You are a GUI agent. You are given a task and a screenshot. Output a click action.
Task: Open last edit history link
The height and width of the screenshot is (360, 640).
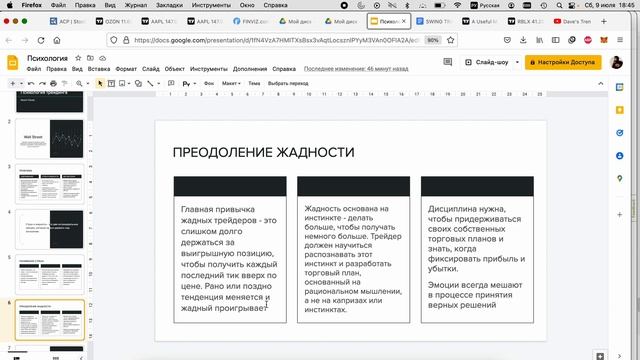356,69
